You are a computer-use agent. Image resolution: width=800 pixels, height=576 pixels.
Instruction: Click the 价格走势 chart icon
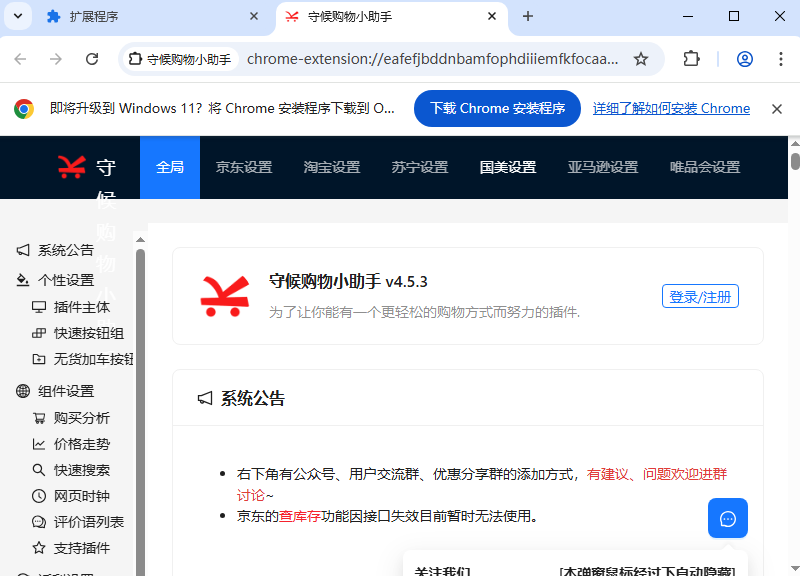tap(39, 444)
